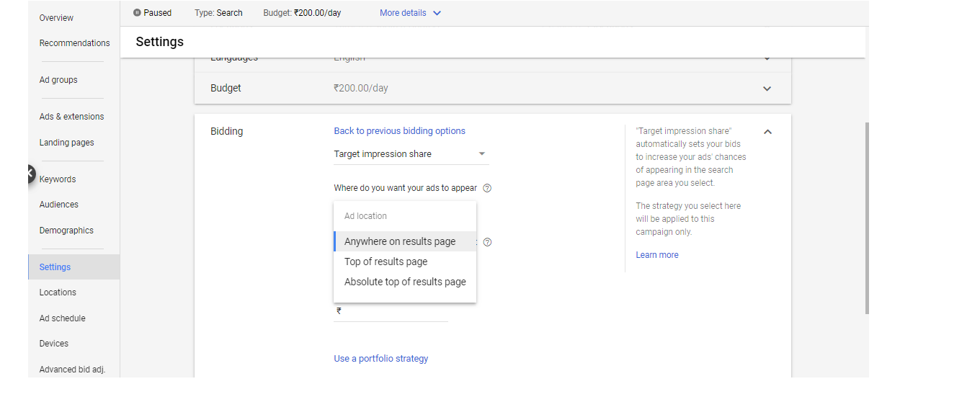Click the collapse-sidebar close icon near Keywords

tap(30, 173)
